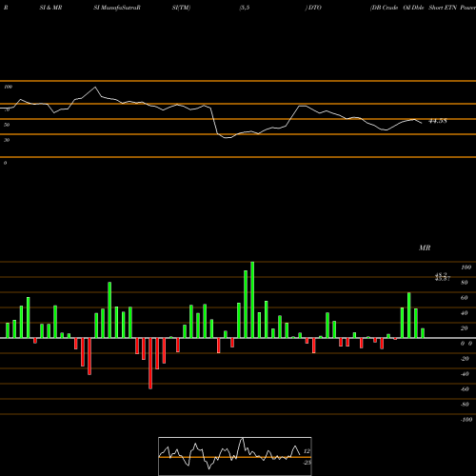Image resolution: width=476 pixels, height=476 pixels.
Task: Click the DTO ticker text in header
Action: point(315,8)
